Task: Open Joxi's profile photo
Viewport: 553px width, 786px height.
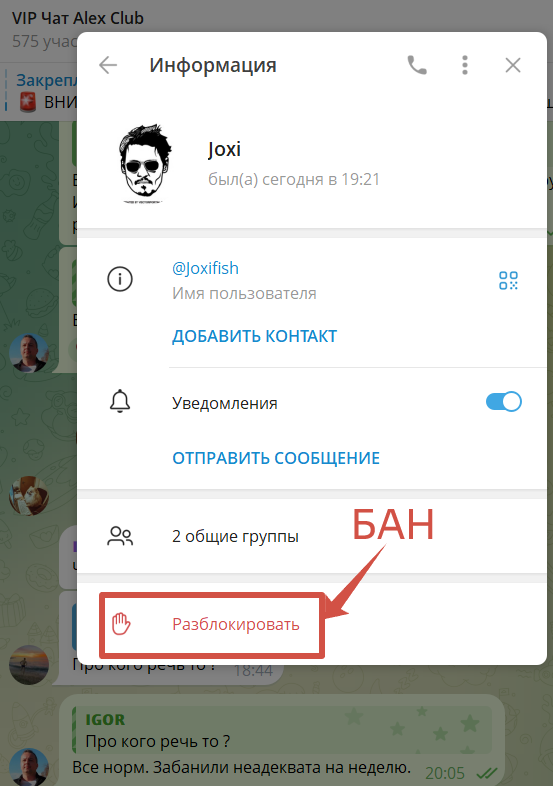Action: pos(144,164)
